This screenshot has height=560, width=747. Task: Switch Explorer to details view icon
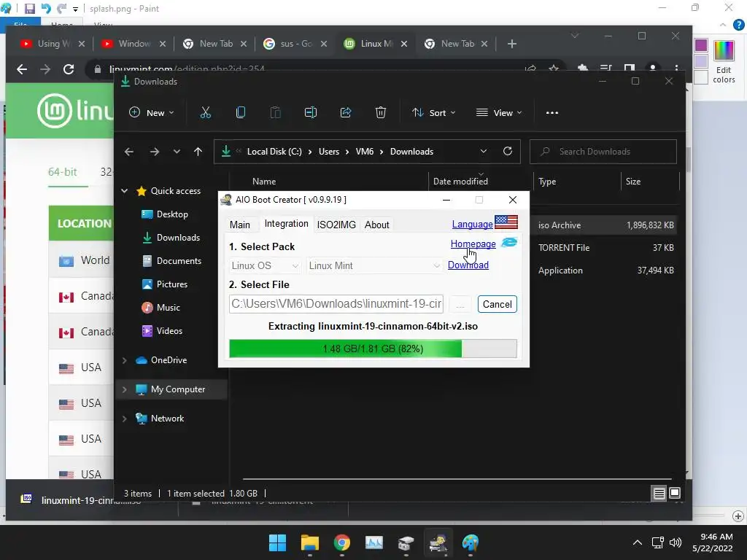(x=659, y=494)
